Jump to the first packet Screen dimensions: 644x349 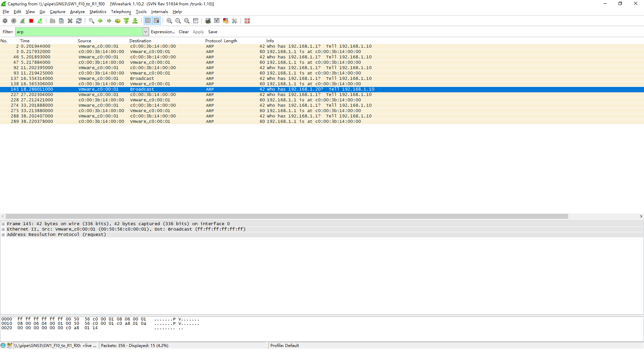[126, 21]
